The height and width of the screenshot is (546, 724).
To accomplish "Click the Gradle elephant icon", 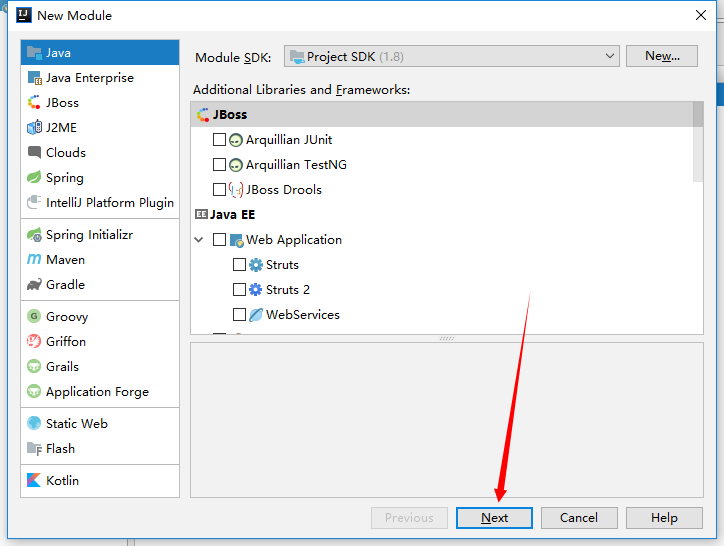I will click(x=34, y=285).
